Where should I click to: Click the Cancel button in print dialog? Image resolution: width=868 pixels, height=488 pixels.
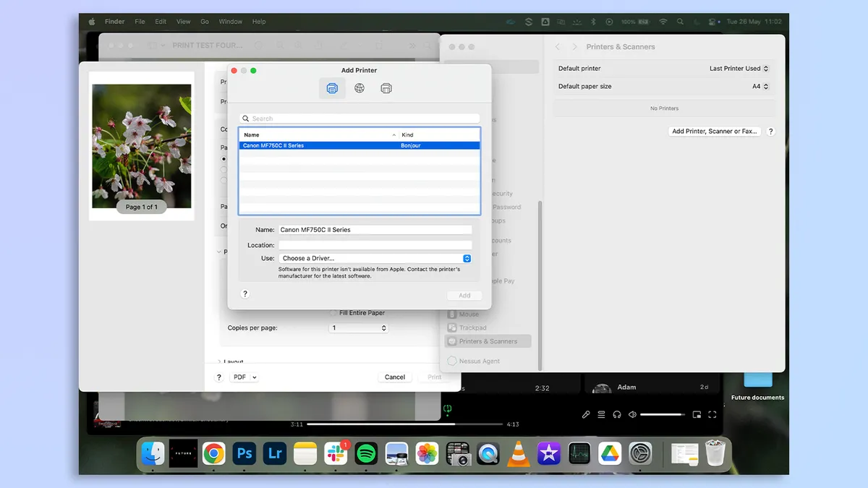click(395, 377)
